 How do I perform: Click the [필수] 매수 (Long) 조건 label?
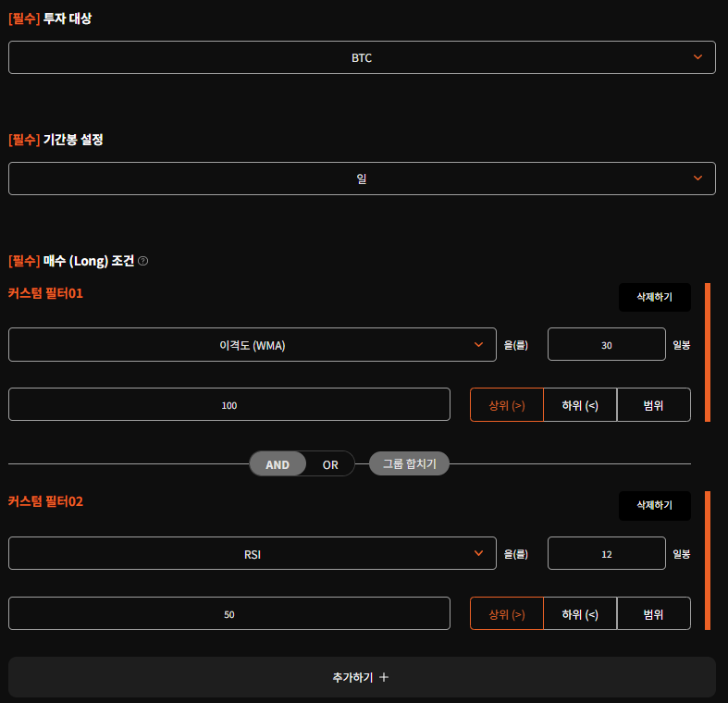[71, 261]
